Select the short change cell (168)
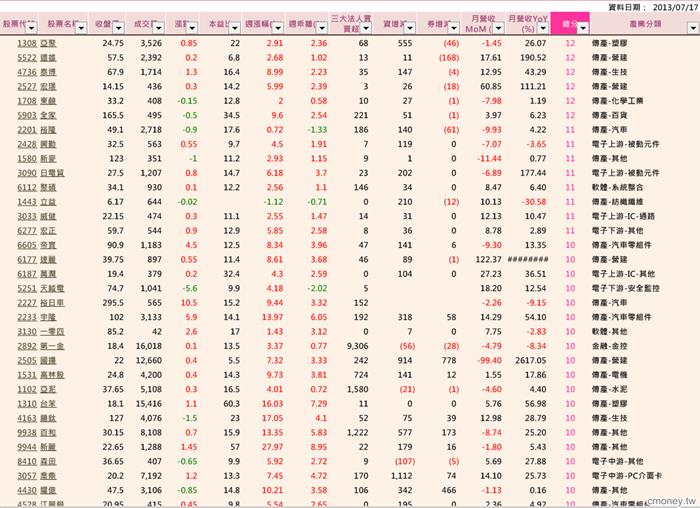The width and height of the screenshot is (700, 508). (x=449, y=58)
